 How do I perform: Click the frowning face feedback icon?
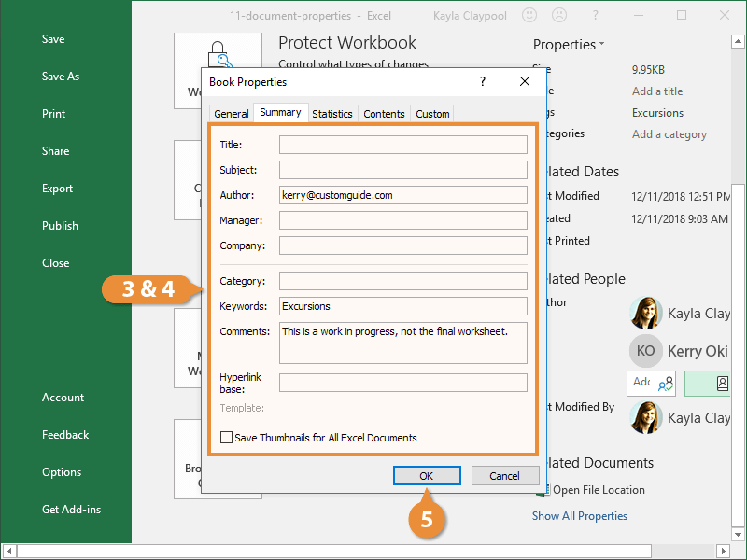[x=559, y=15]
